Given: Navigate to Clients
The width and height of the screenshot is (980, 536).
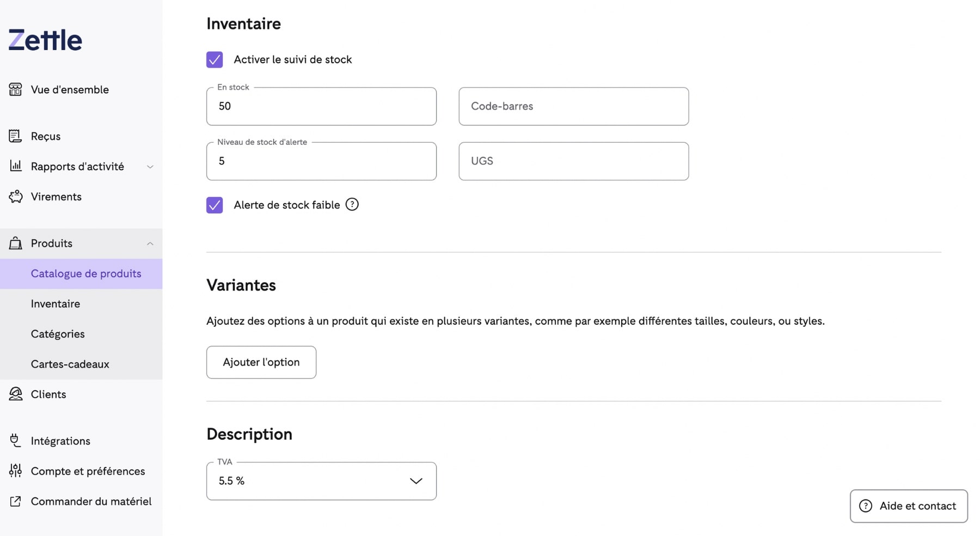Looking at the screenshot, I should (48, 394).
